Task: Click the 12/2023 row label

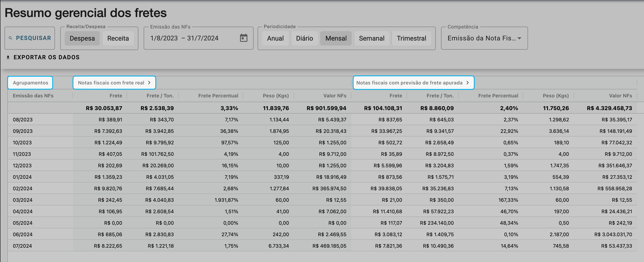Action: point(22,165)
